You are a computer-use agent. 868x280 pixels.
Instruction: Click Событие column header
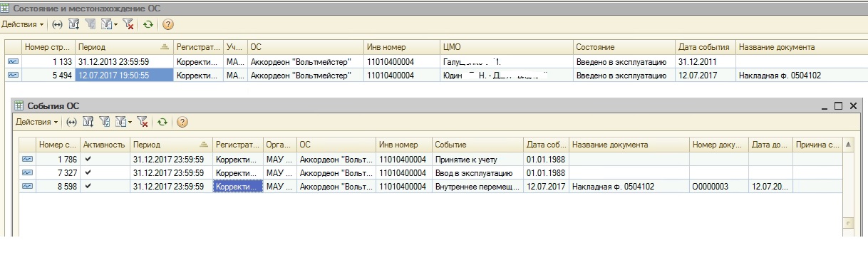(477, 145)
